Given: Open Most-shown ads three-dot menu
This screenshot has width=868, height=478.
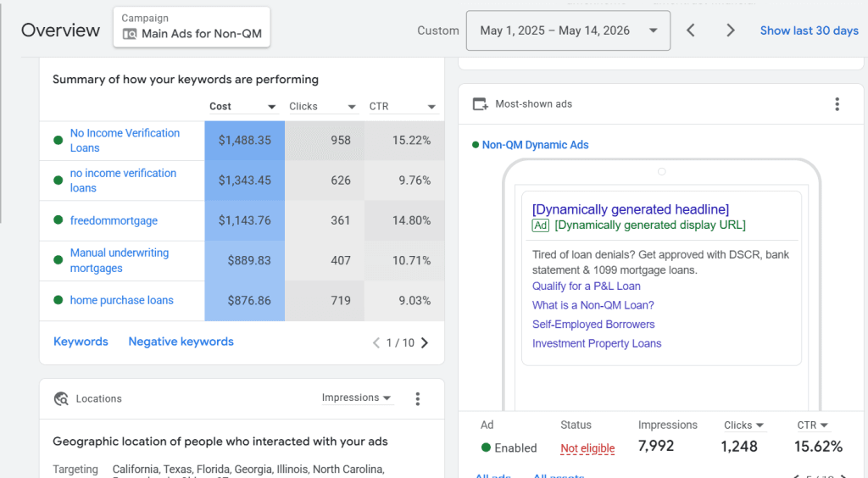Looking at the screenshot, I should pyautogui.click(x=837, y=104).
